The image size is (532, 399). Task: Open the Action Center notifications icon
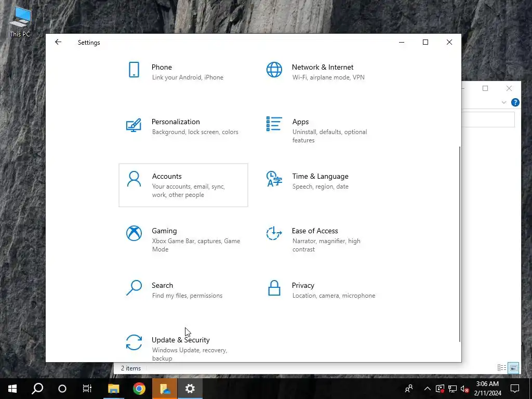pos(515,389)
